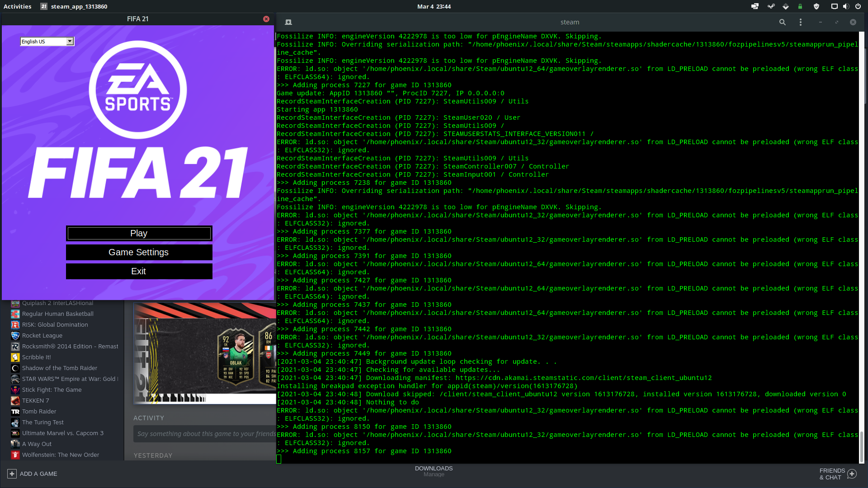This screenshot has height=488, width=868.
Task: Click the TEKKEN 7 game icon
Action: 15,401
